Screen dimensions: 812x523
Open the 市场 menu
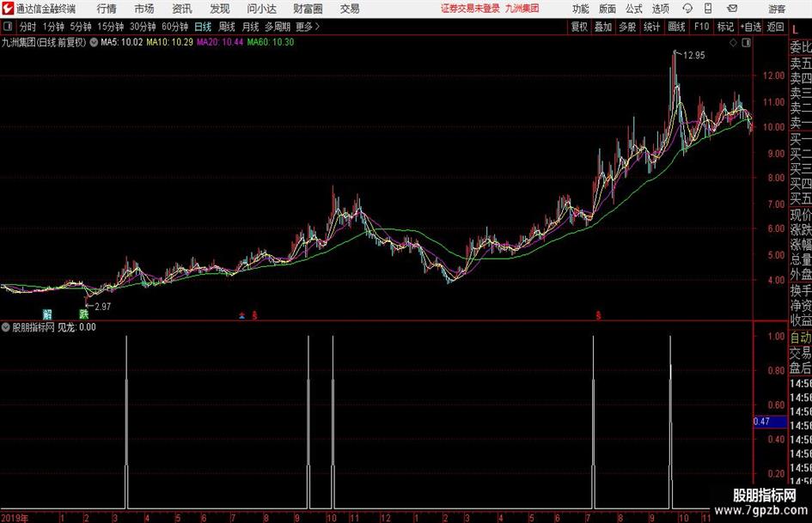click(x=144, y=9)
